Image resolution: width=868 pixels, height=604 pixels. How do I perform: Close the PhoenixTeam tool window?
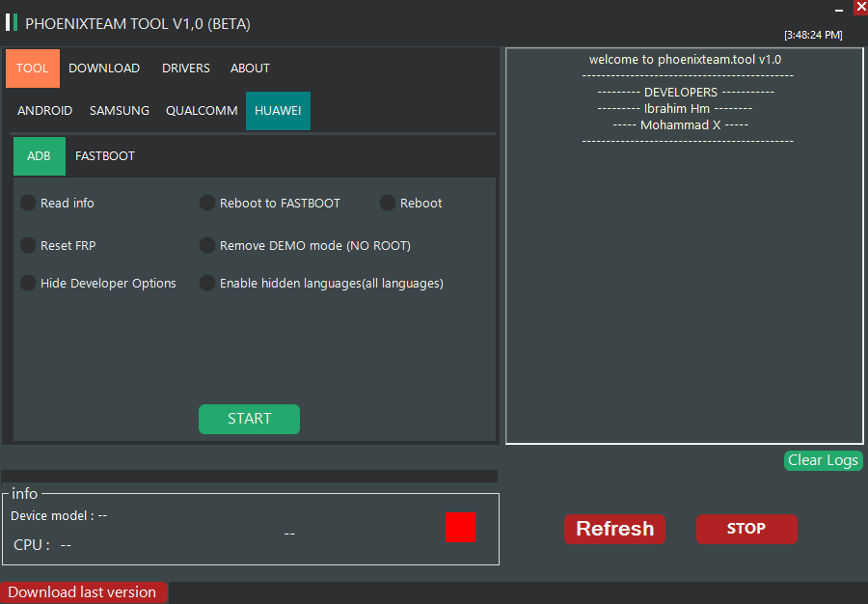pyautogui.click(x=860, y=7)
